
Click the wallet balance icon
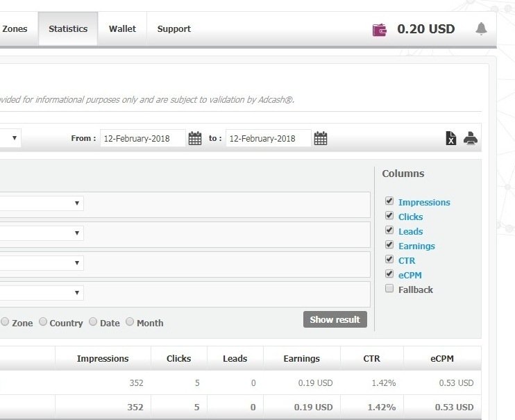tap(380, 29)
